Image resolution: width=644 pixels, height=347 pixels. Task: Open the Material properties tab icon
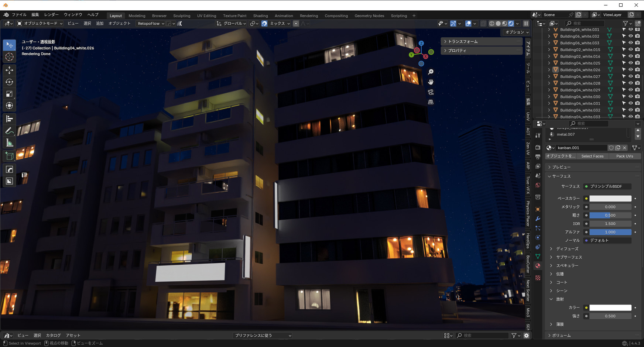[538, 266]
